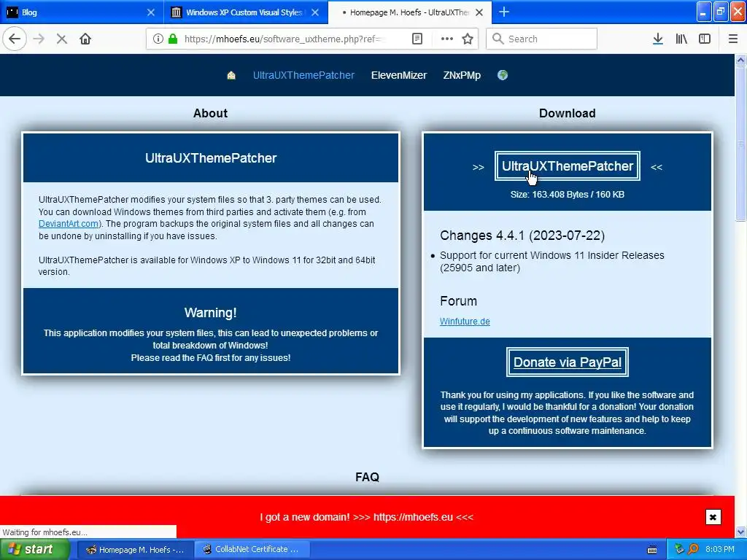Switch to CollabNet Certificate taskbar window
747x560 pixels.
point(252,550)
